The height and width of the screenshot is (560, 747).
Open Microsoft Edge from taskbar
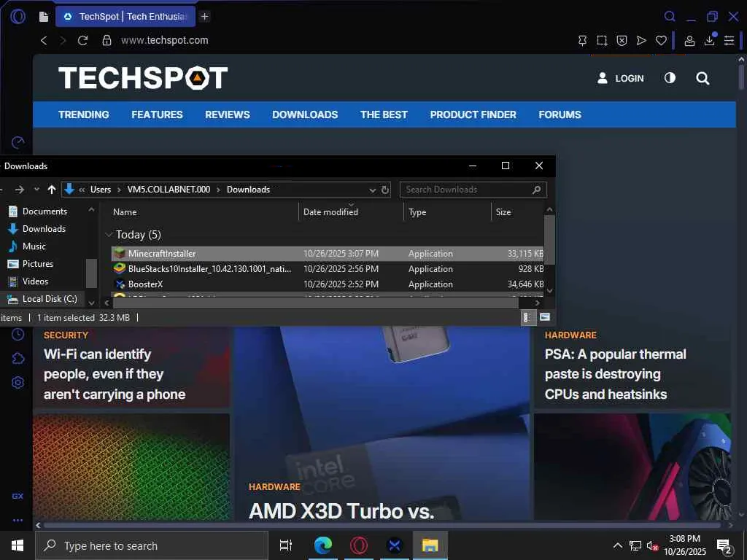pyautogui.click(x=322, y=545)
